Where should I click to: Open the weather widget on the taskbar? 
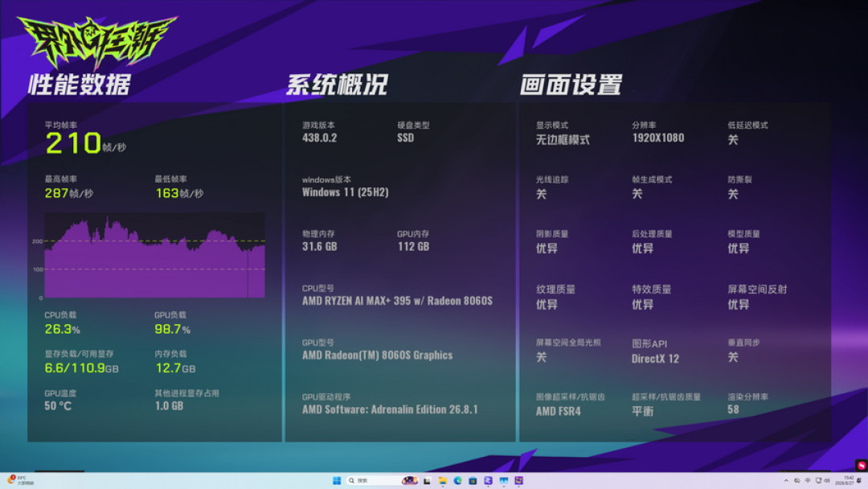pyautogui.click(x=21, y=480)
